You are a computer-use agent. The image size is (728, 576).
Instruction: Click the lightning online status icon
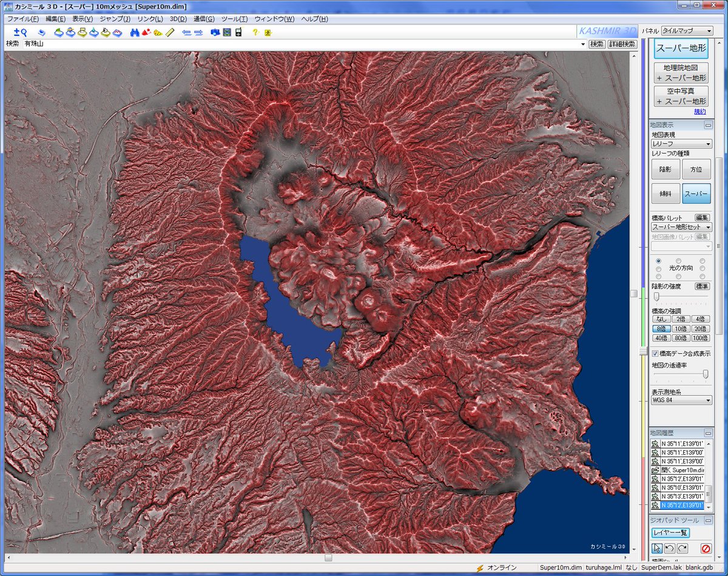pos(480,568)
